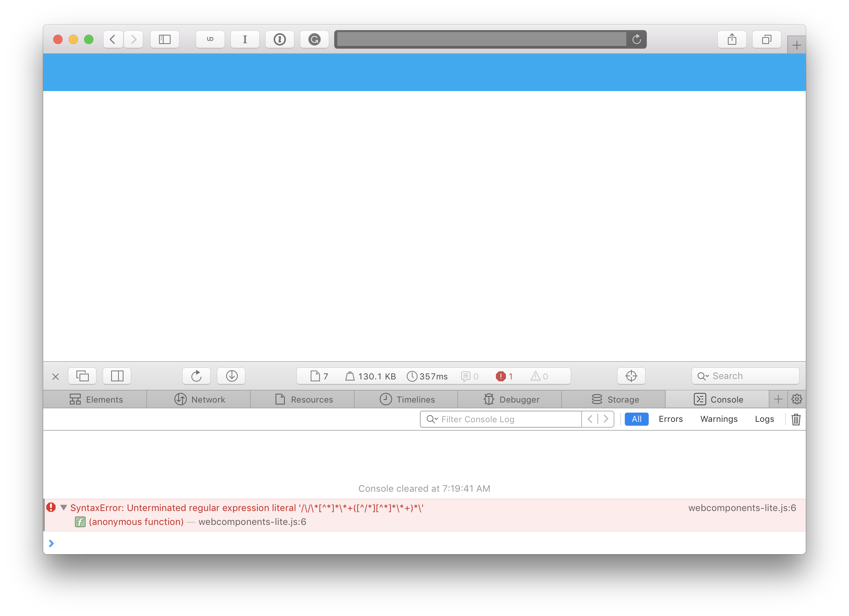Click inside the Filter Console Log field
Viewport: 849px width, 616px height.
502,419
